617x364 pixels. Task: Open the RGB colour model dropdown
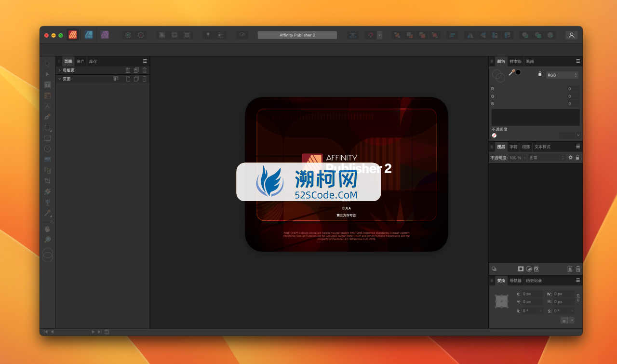tap(562, 75)
